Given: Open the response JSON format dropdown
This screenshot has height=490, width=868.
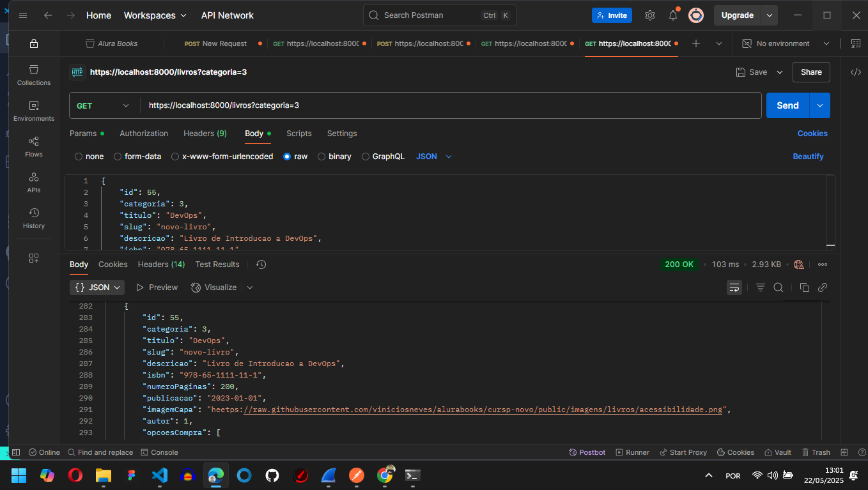Looking at the screenshot, I should point(97,287).
